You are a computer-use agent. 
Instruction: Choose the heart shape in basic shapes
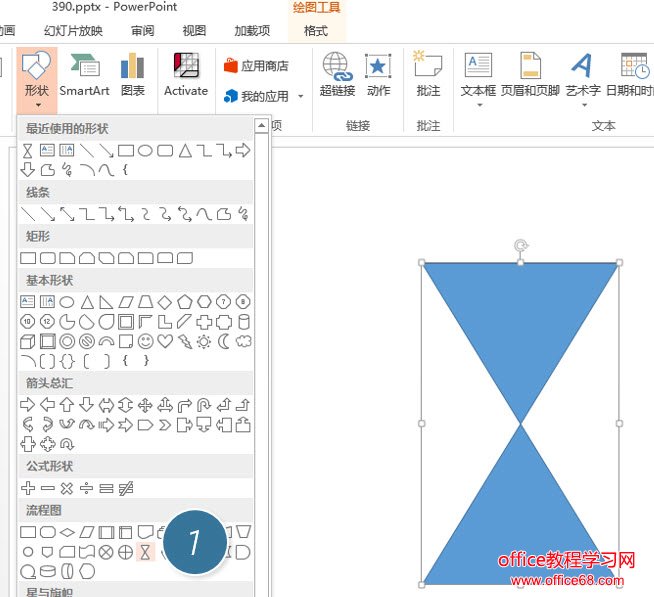pos(165,341)
